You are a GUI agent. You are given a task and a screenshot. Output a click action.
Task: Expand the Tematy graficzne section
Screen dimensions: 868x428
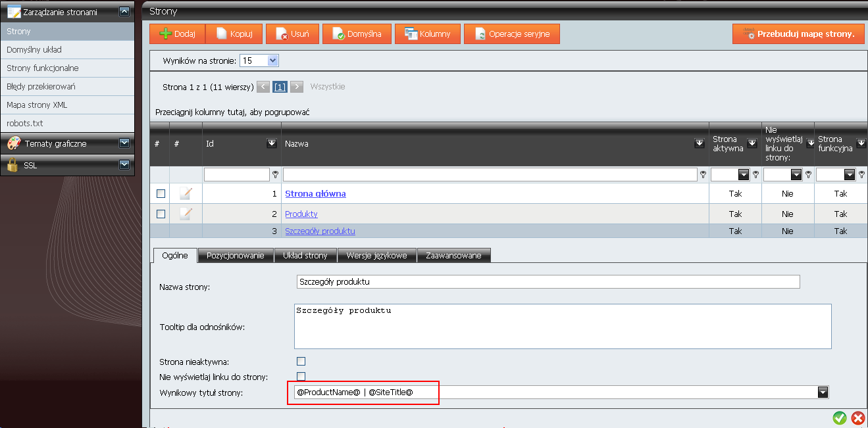click(124, 143)
